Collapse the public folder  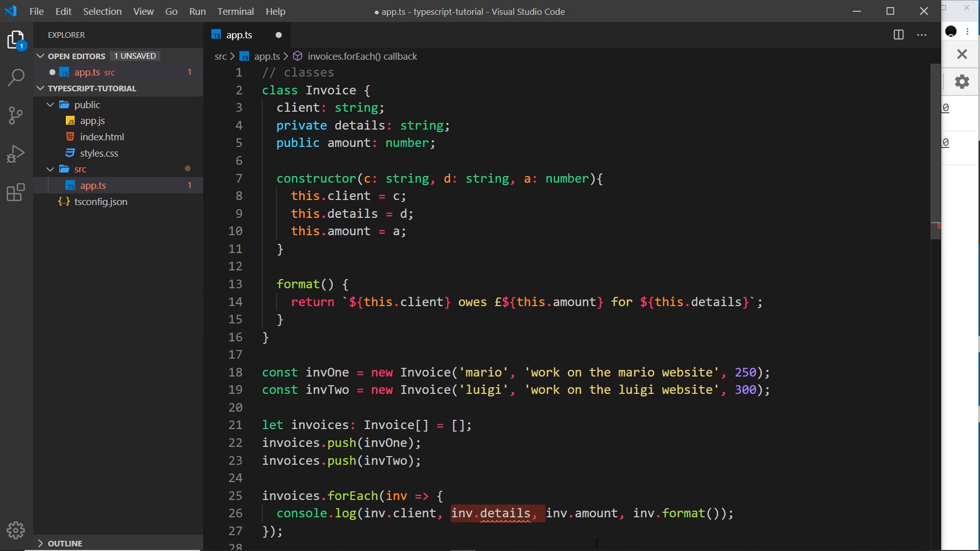point(51,105)
